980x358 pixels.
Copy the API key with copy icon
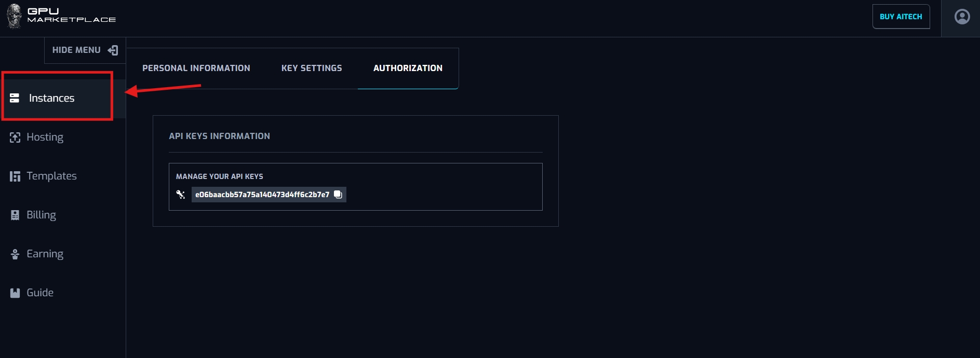(338, 195)
